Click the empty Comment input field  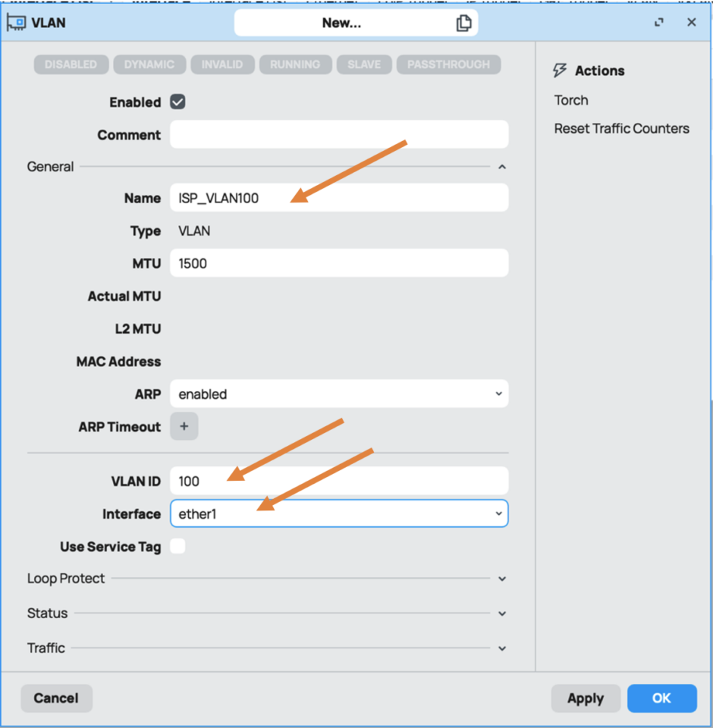339,134
